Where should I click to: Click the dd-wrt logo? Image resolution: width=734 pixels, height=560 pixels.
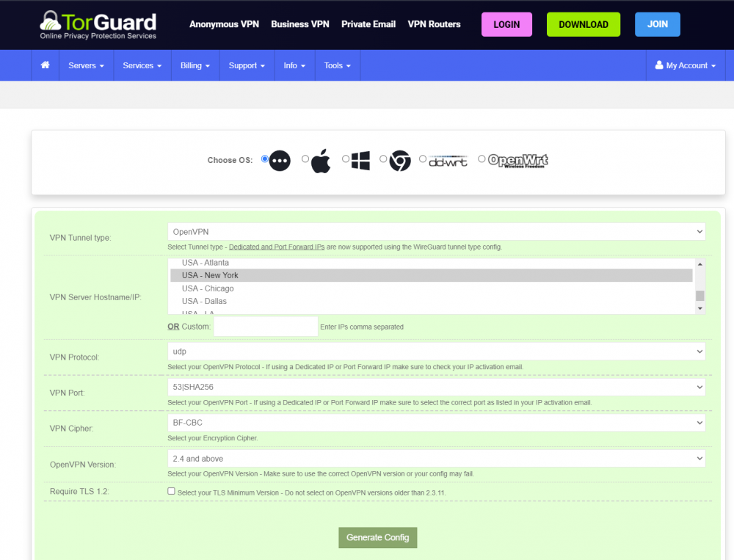448,161
